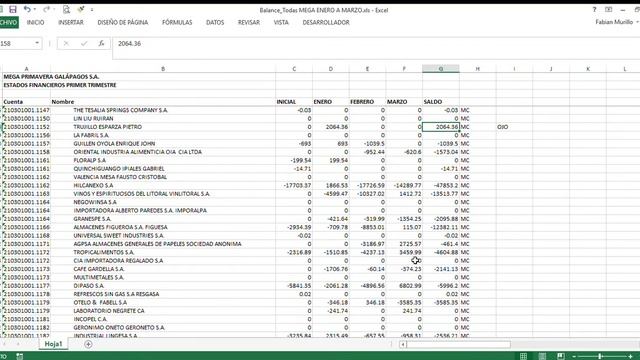Switch to Normal view in the status bar
Image resolution: width=640 pixels, height=360 pixels.
pyautogui.click(x=524, y=356)
